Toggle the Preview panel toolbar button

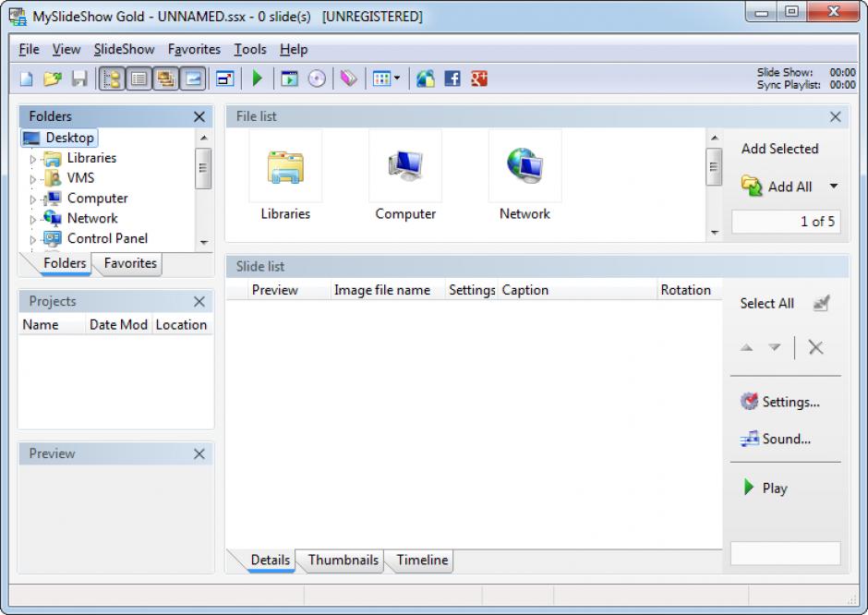coord(193,79)
